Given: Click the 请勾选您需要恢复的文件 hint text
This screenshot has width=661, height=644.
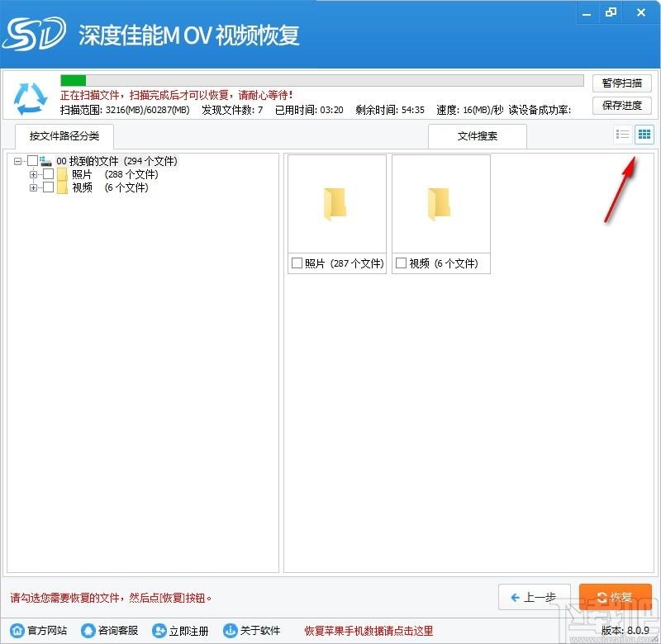Looking at the screenshot, I should tap(112, 598).
